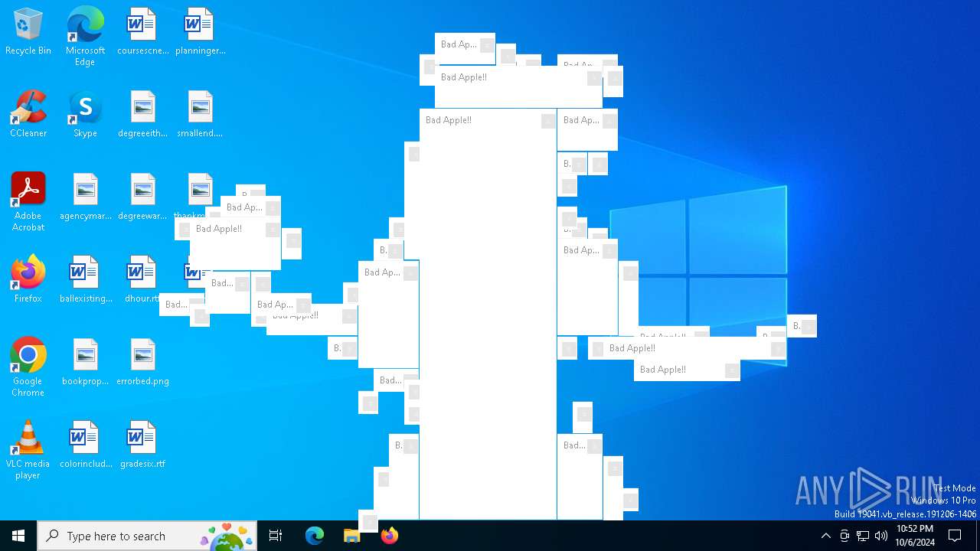The image size is (980, 551).
Task: Open VLC media player shortcut
Action: (28, 449)
